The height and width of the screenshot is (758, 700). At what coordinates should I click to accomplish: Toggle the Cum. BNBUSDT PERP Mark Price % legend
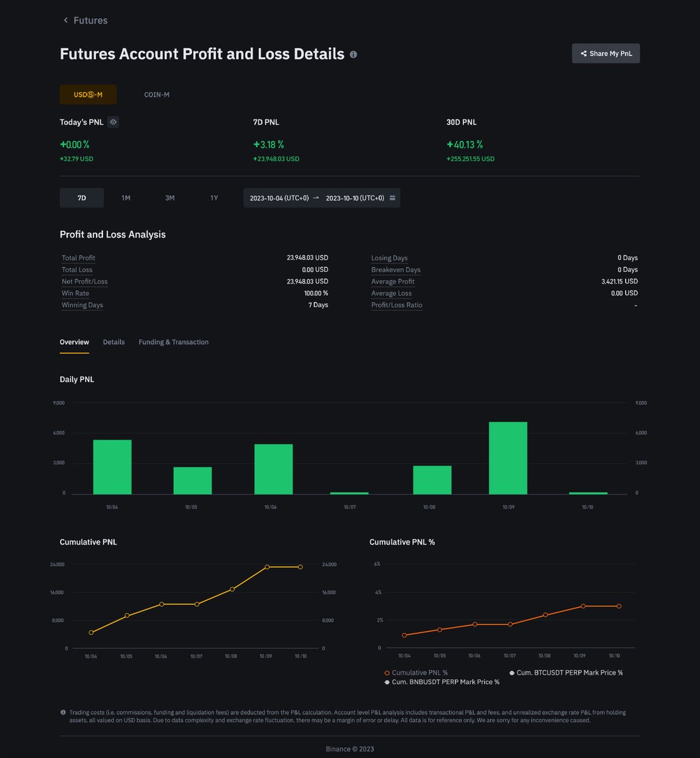point(442,682)
